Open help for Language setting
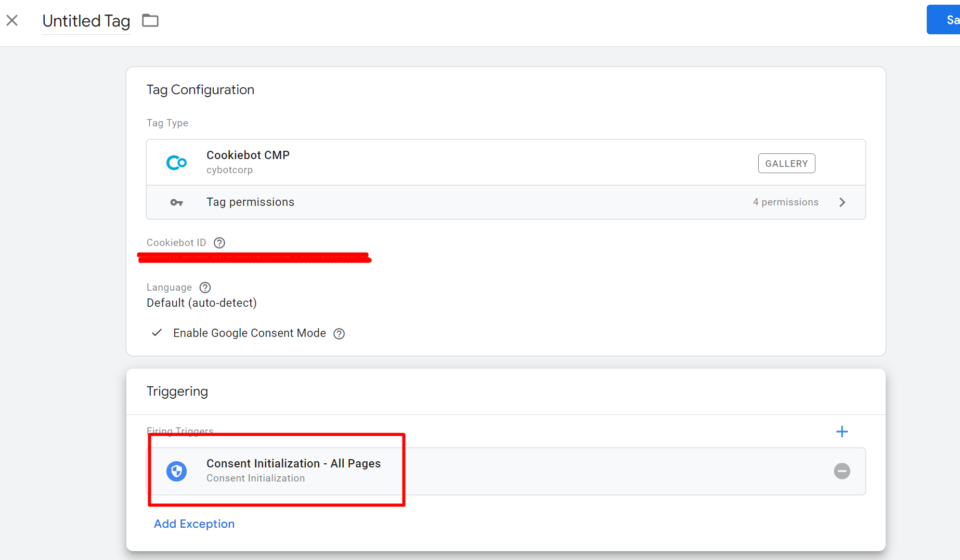 click(205, 288)
